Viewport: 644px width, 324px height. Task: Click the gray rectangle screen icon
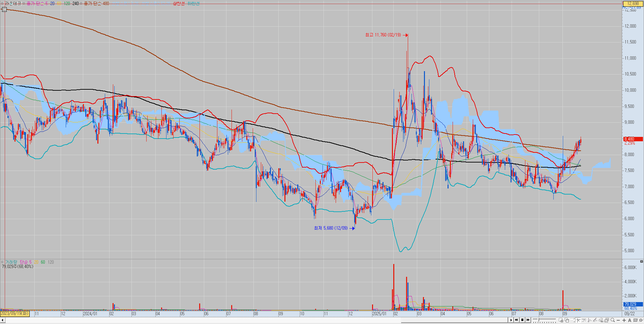(x=635, y=320)
